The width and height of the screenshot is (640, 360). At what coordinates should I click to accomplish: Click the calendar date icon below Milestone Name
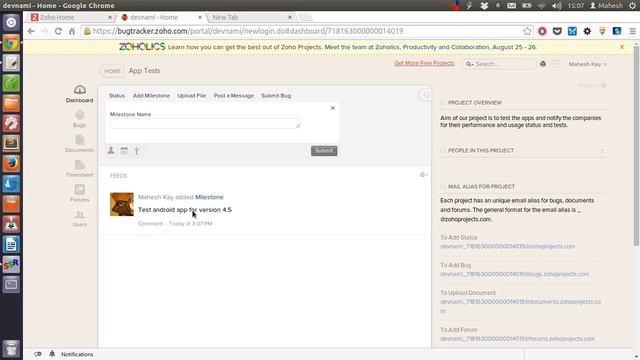coord(124,151)
